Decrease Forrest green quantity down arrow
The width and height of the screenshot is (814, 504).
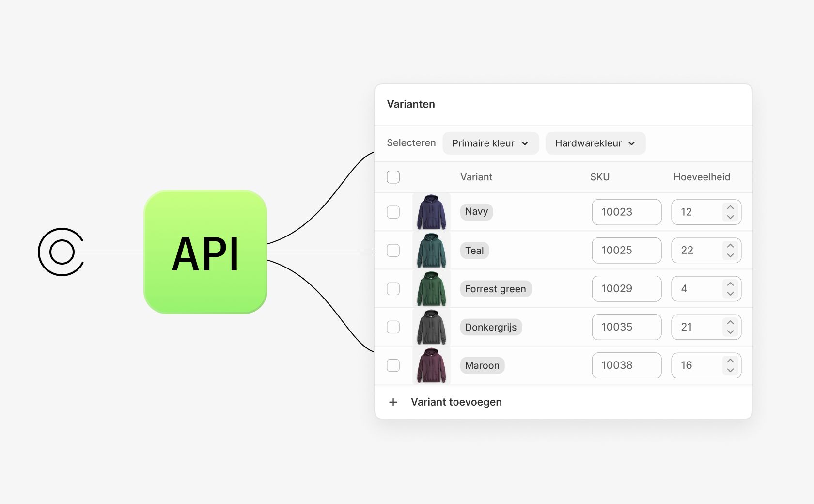pos(730,293)
